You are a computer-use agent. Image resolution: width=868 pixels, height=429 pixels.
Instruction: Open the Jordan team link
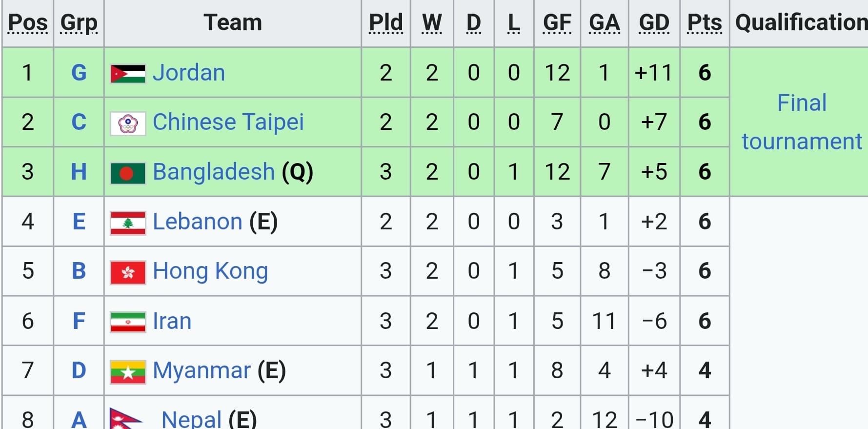pos(189,73)
